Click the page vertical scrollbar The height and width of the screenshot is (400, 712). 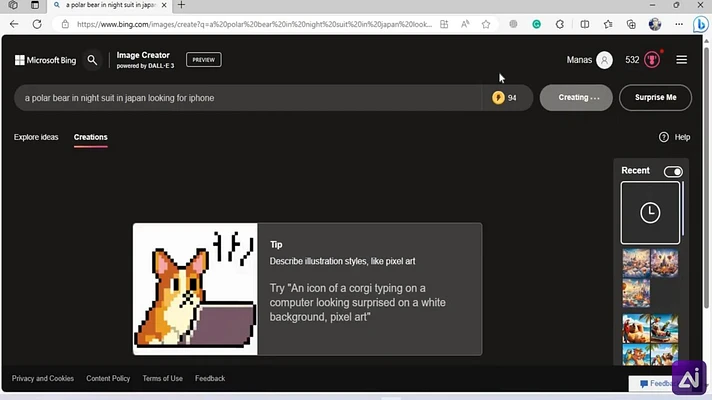tap(707, 177)
